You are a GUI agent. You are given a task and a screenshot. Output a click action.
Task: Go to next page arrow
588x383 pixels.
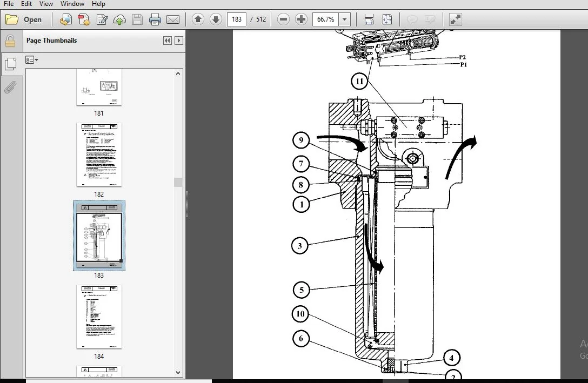tap(216, 19)
